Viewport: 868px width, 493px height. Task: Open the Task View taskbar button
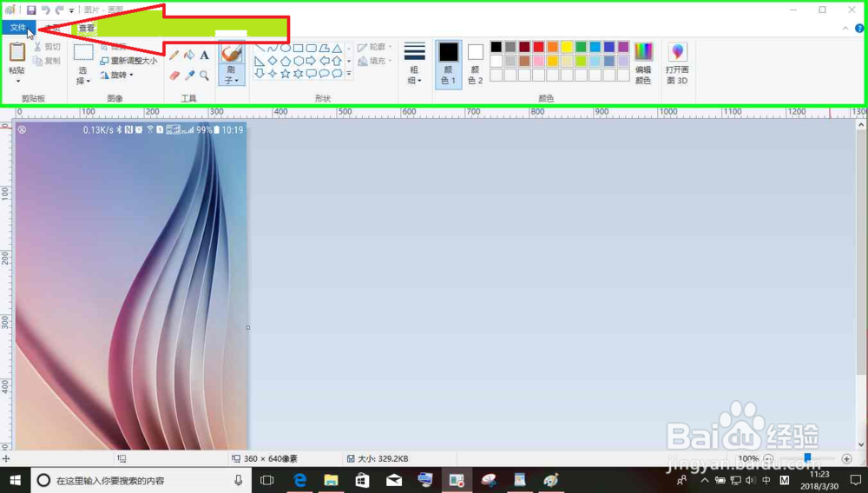[x=266, y=480]
